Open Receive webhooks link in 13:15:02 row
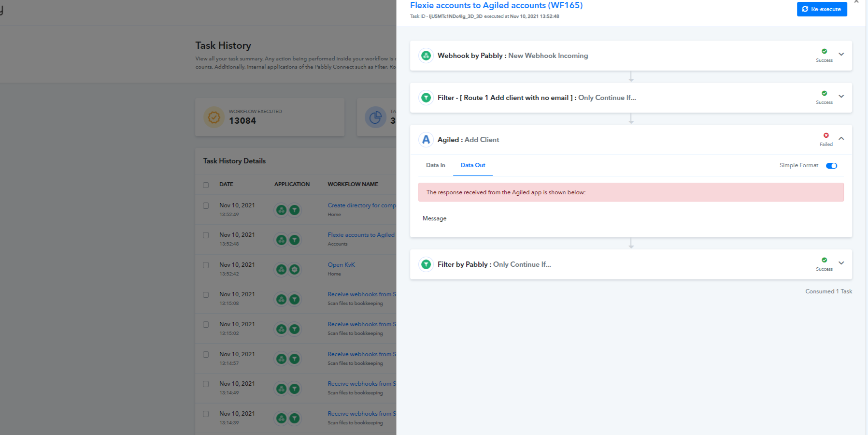This screenshot has height=435, width=868. click(x=362, y=324)
